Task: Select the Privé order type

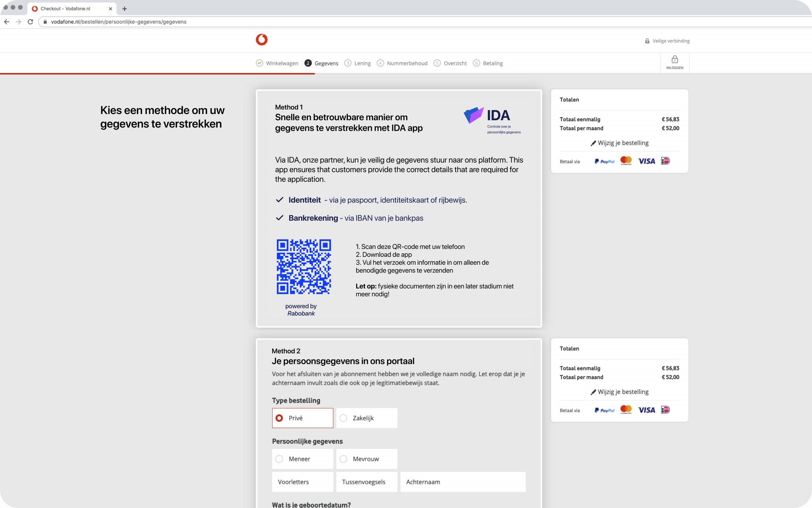Action: click(303, 418)
